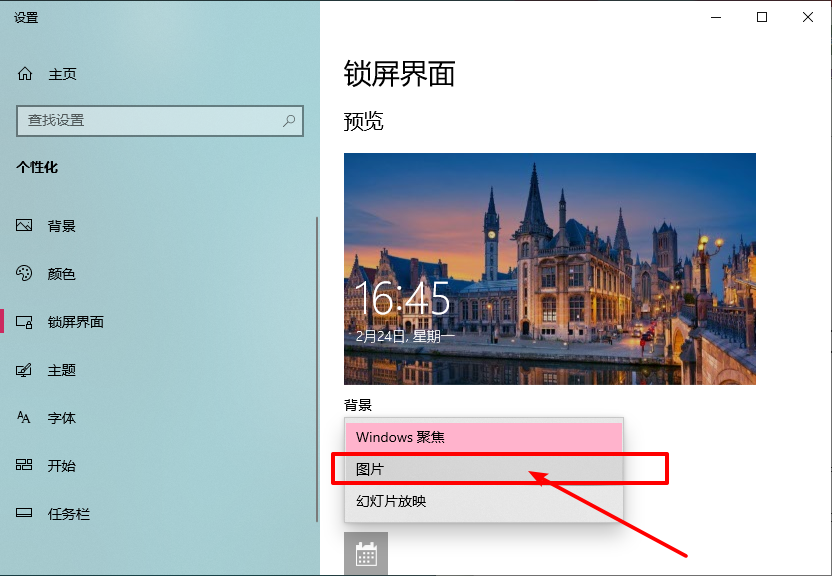The height and width of the screenshot is (576, 832).
Task: Close the 设置 window
Action: (808, 17)
